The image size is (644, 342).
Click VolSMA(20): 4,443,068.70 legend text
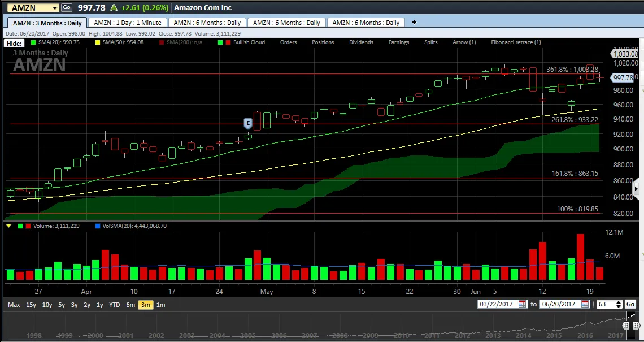(134, 226)
